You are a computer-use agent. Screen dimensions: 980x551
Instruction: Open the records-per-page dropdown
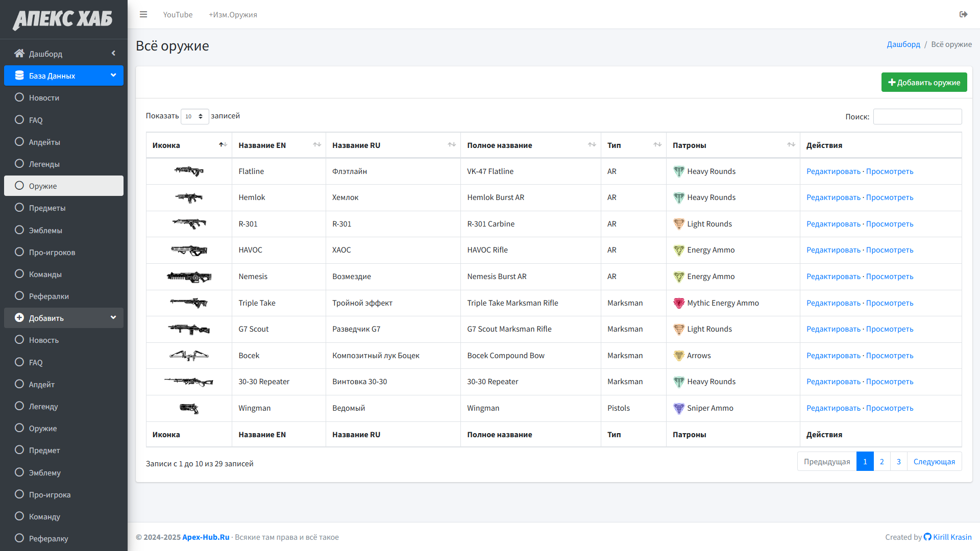194,116
